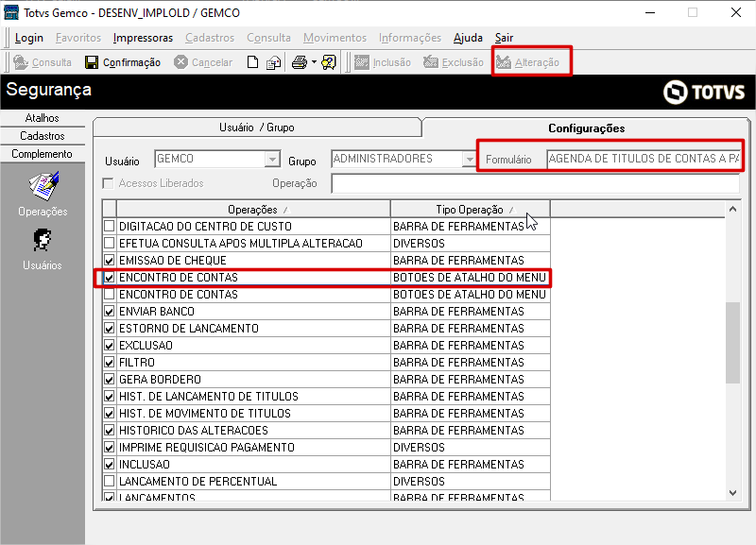The width and height of the screenshot is (756, 545).
Task: Open the Complemento sidebar section
Action: [x=43, y=154]
